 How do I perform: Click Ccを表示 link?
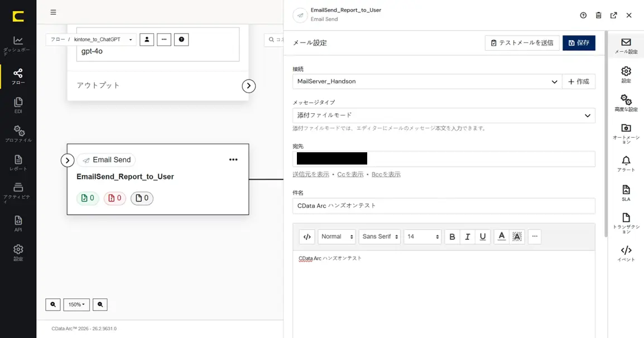point(350,174)
